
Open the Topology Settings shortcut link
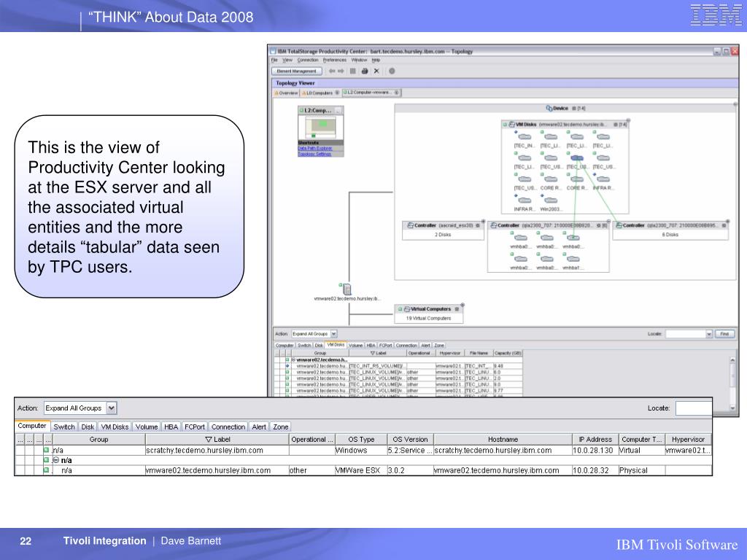point(314,154)
